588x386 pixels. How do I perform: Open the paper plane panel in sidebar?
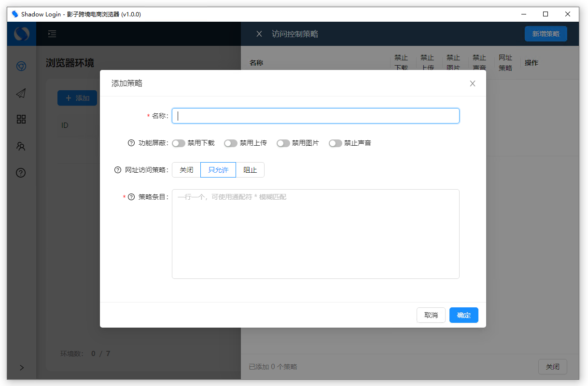[x=21, y=93]
